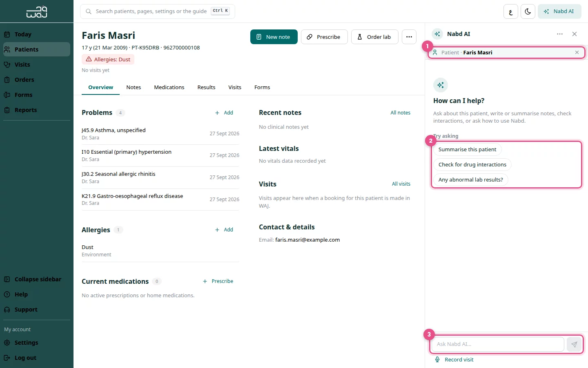Viewport: 588px width, 368px height.
Task: Open the All visits link
Action: tap(401, 184)
